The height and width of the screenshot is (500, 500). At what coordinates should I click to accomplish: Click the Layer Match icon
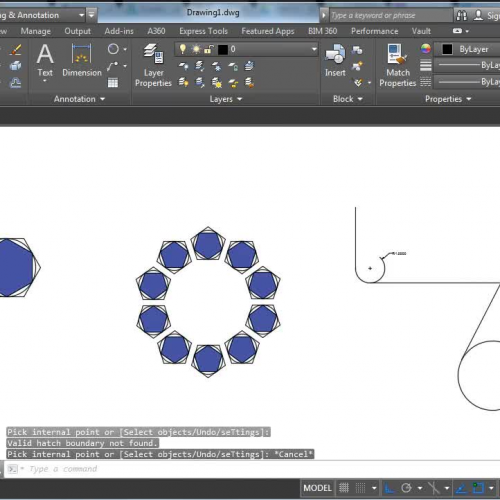[x=249, y=82]
